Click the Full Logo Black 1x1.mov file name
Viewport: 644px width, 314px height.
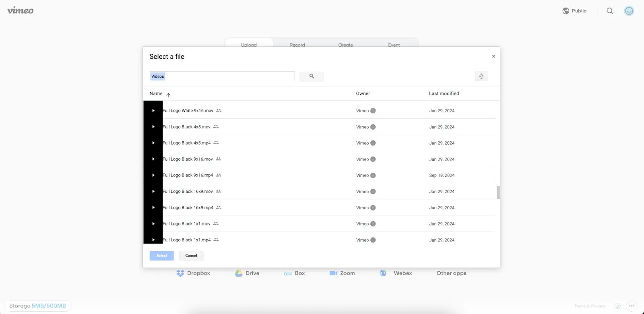click(186, 224)
